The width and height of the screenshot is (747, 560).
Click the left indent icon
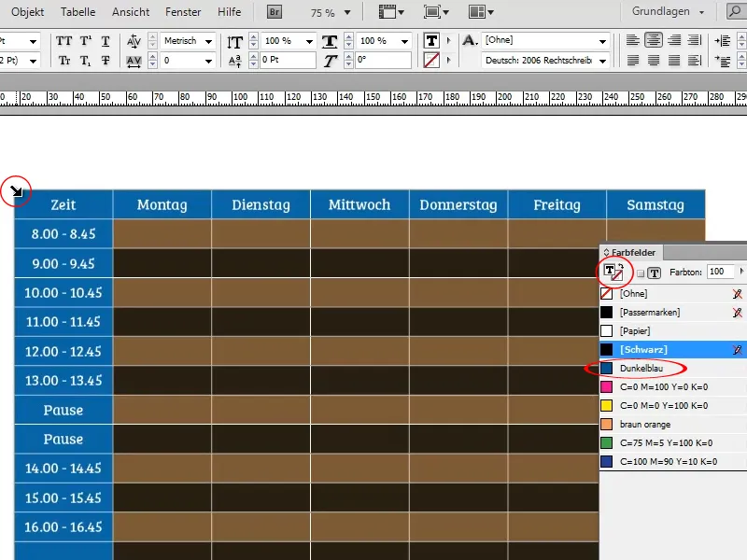(x=722, y=41)
